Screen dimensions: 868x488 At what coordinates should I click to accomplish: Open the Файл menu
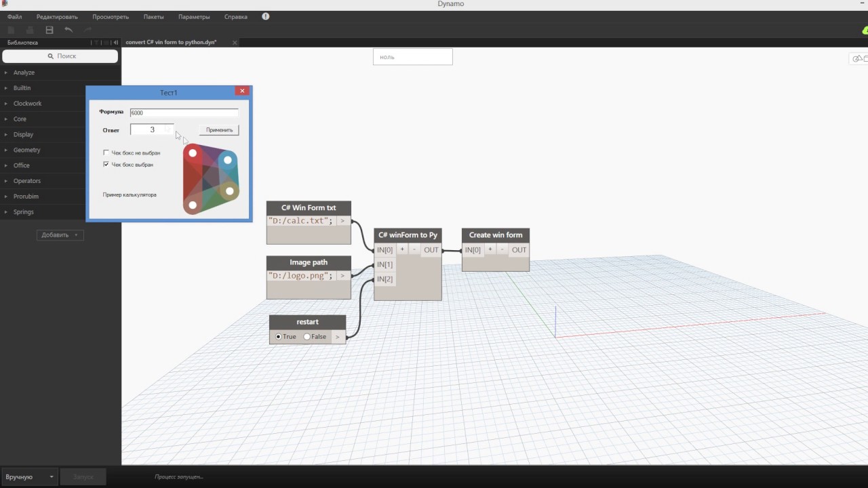[x=15, y=16]
